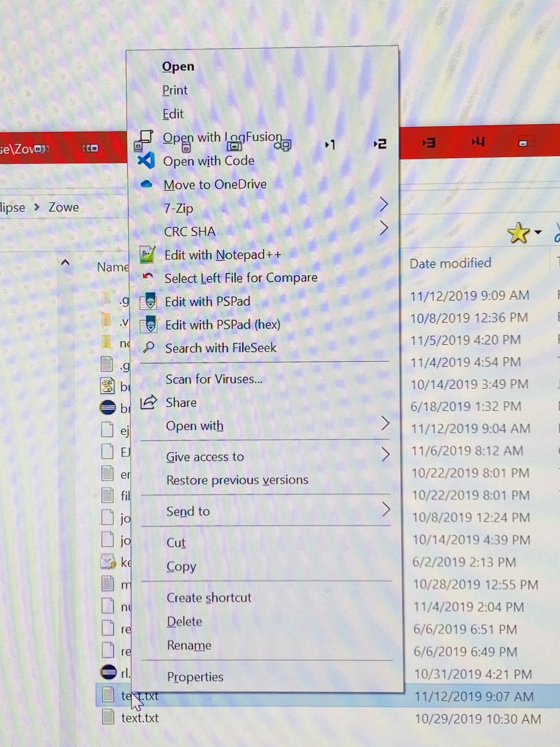The width and height of the screenshot is (560, 747).
Task: Select Restore previous versions
Action: click(x=237, y=480)
